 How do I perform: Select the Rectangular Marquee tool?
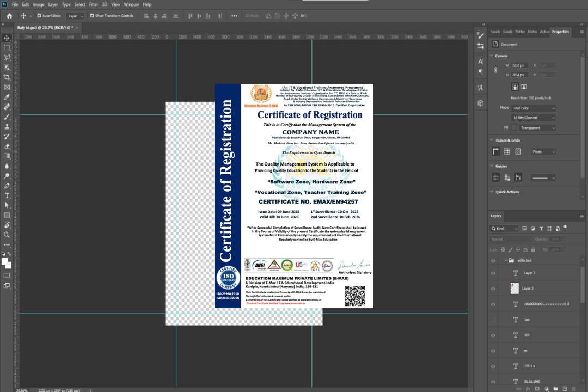click(7, 48)
